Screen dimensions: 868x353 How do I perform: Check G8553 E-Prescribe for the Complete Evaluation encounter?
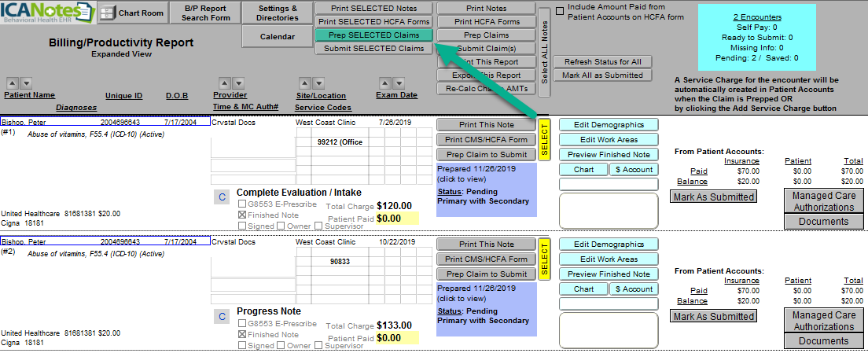tap(242, 204)
